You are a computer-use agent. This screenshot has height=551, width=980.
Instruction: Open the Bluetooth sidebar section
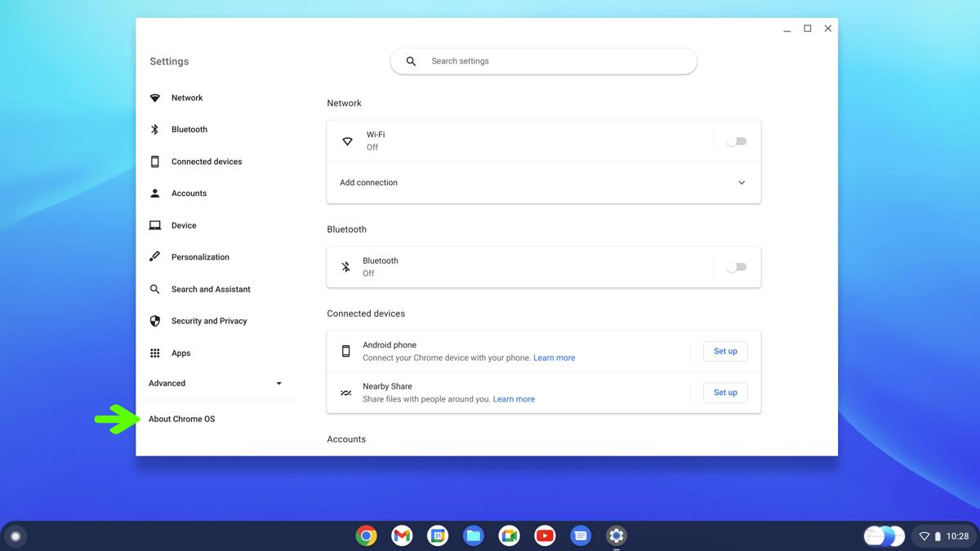[x=189, y=129]
